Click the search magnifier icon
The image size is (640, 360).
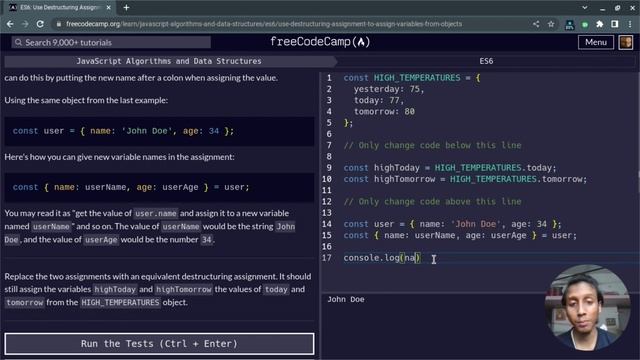click(18, 42)
